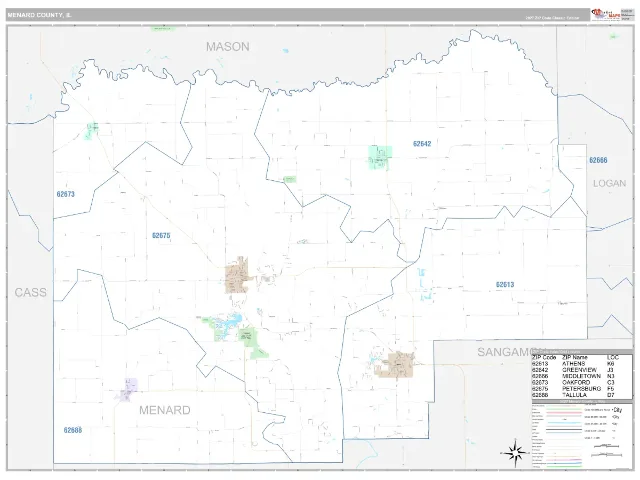Click 'OAKFORD' in the ZIP index table
The height and width of the screenshot is (480, 640).
[x=576, y=382]
